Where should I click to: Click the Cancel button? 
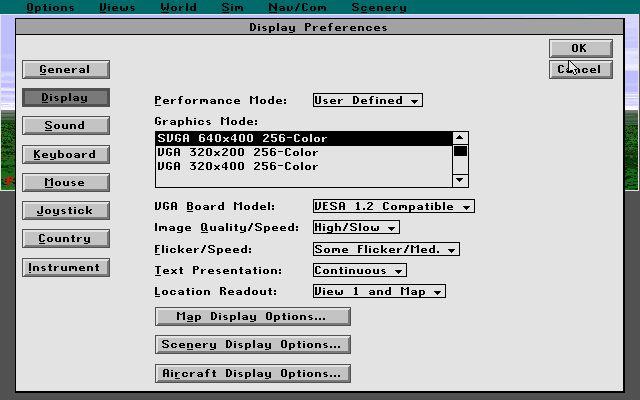click(x=580, y=69)
